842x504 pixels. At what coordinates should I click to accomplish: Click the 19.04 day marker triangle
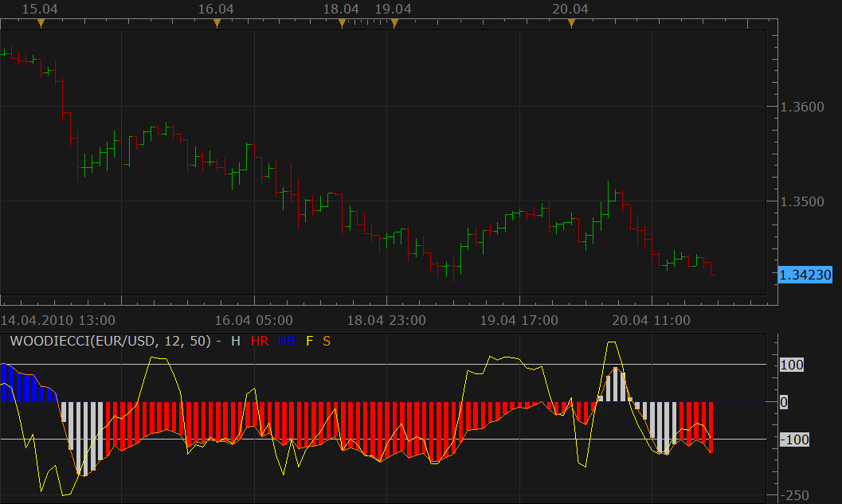click(394, 23)
